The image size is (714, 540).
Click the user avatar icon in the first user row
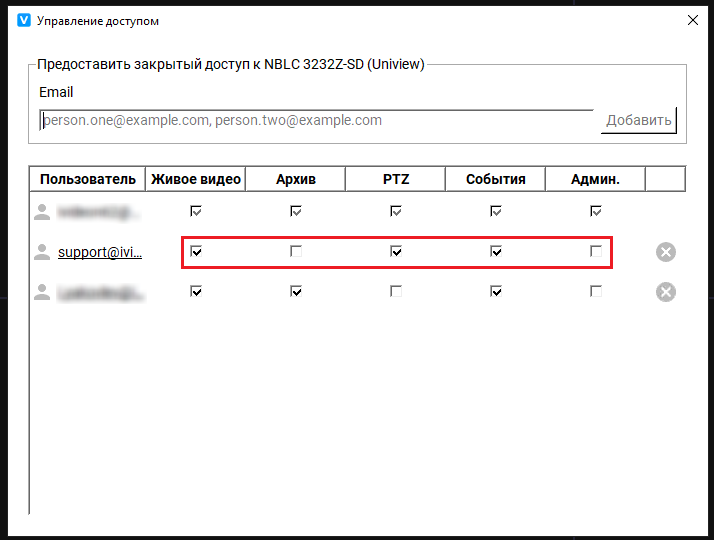point(42,212)
